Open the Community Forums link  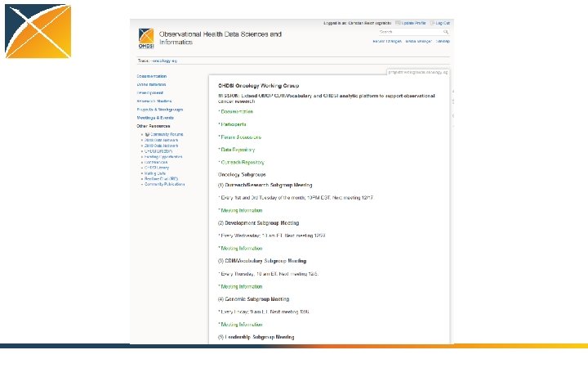point(167,134)
